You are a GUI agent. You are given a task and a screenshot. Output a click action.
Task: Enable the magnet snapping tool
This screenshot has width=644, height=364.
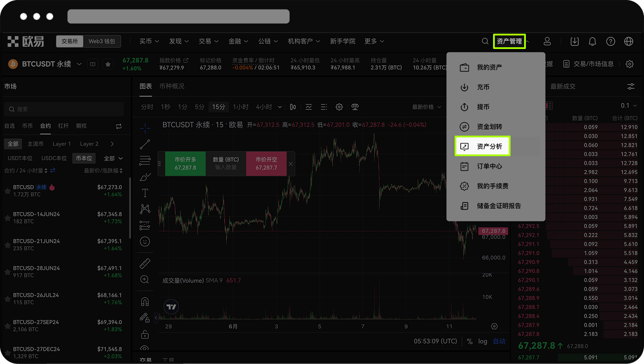tap(144, 301)
